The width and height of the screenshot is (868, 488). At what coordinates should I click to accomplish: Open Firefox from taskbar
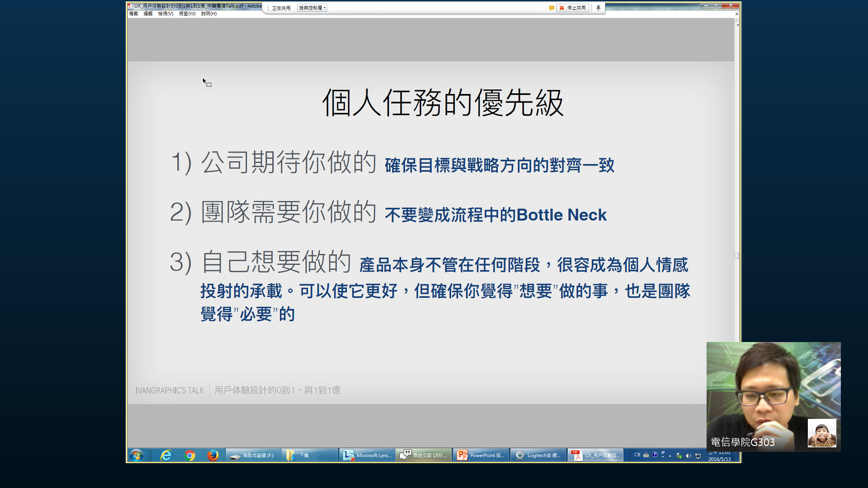tap(212, 455)
